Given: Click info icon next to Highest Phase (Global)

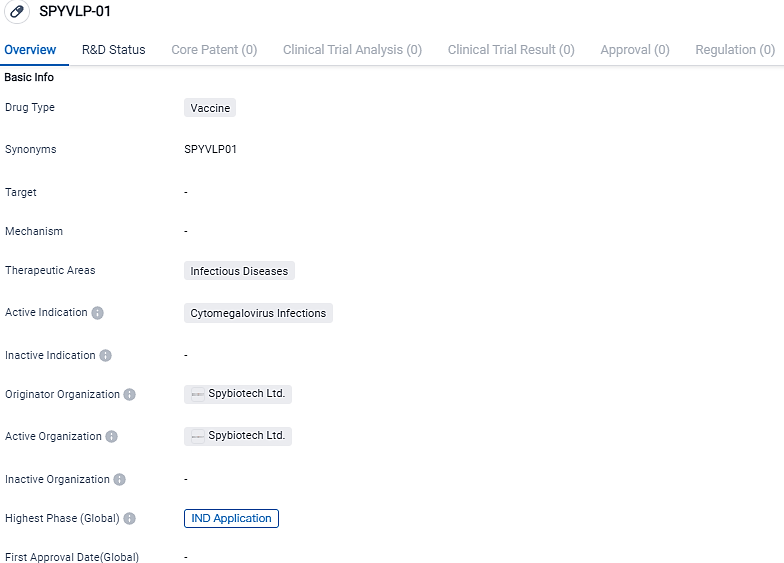Looking at the screenshot, I should coord(129,519).
